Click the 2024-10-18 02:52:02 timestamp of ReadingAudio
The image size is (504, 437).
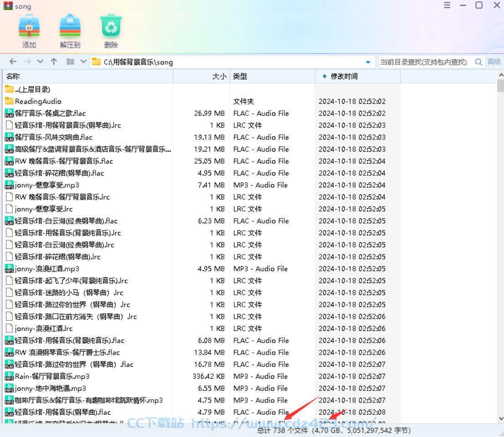click(352, 102)
